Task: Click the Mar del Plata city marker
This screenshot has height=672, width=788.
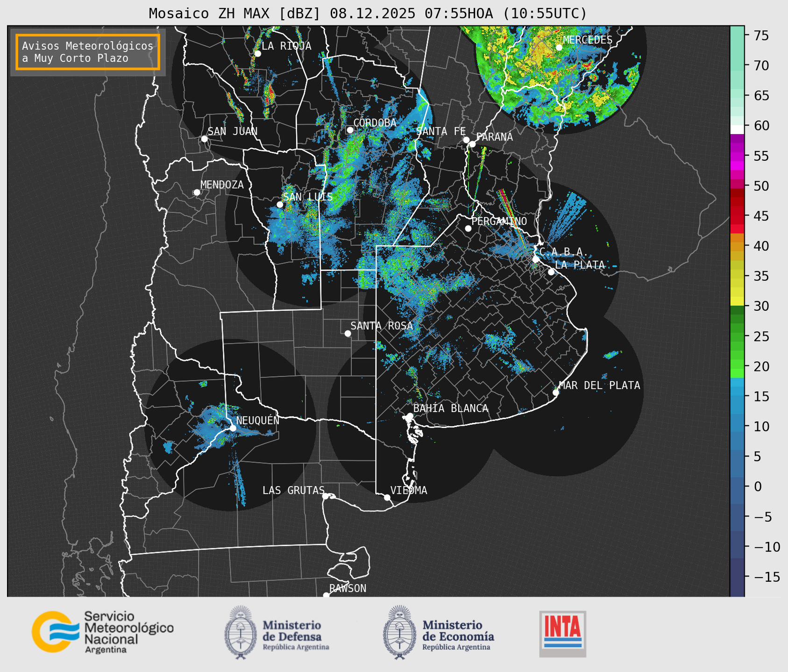Action: (x=556, y=393)
